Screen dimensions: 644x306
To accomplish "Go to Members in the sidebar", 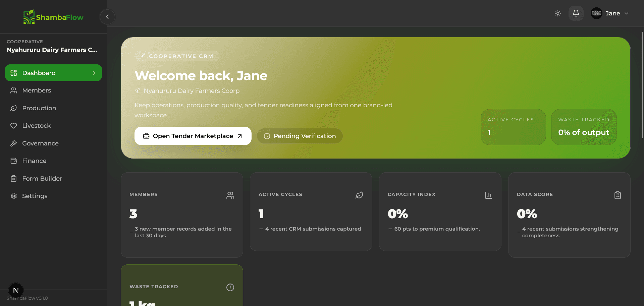I will pos(53,90).
